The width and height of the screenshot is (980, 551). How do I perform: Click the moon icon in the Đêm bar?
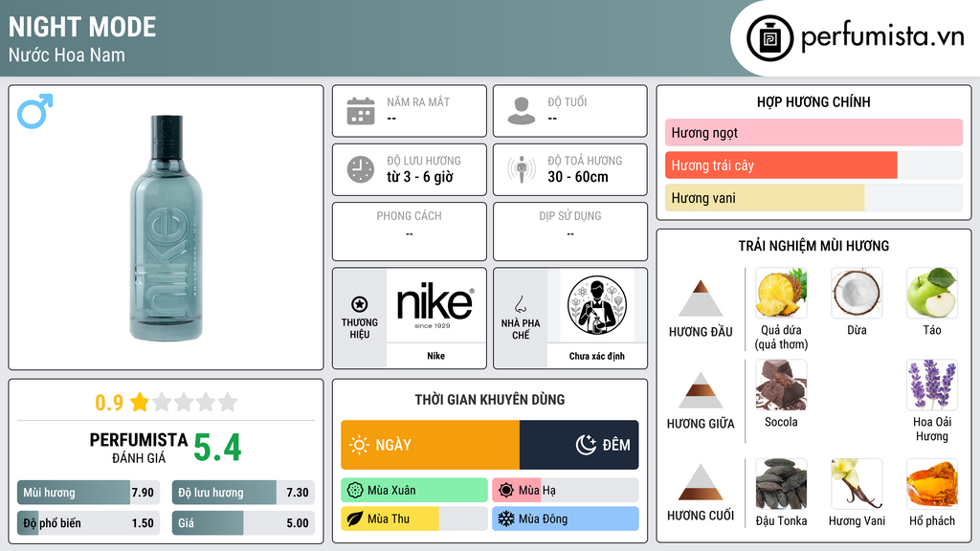(x=586, y=445)
